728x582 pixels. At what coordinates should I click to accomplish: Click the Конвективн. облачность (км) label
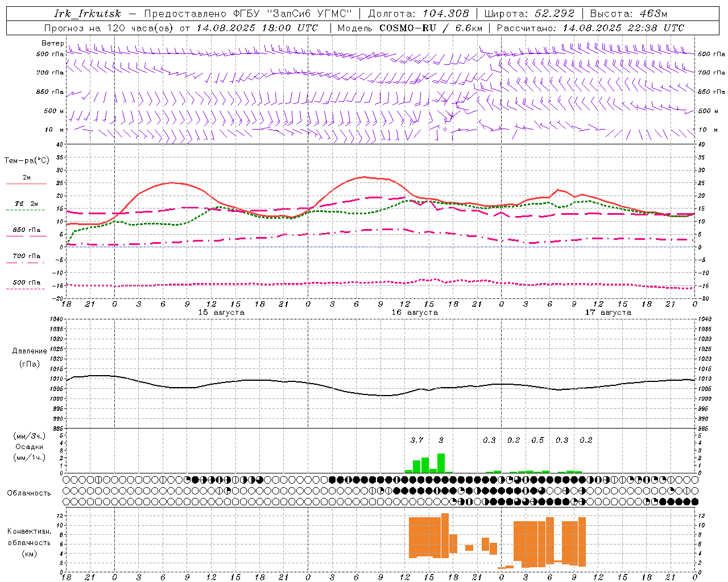click(29, 542)
